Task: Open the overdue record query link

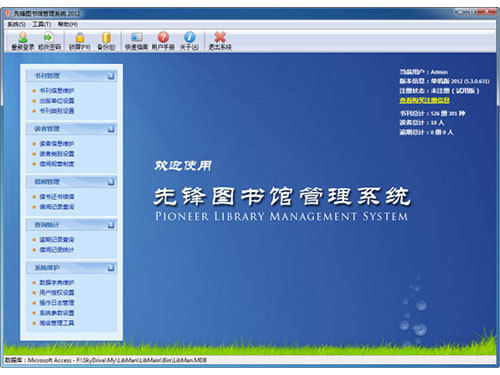Action: click(57, 240)
